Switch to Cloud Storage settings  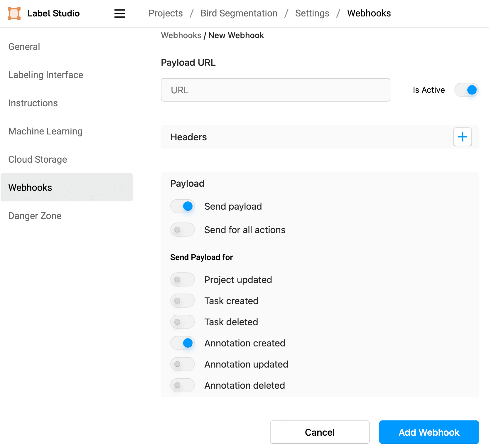[38, 159]
